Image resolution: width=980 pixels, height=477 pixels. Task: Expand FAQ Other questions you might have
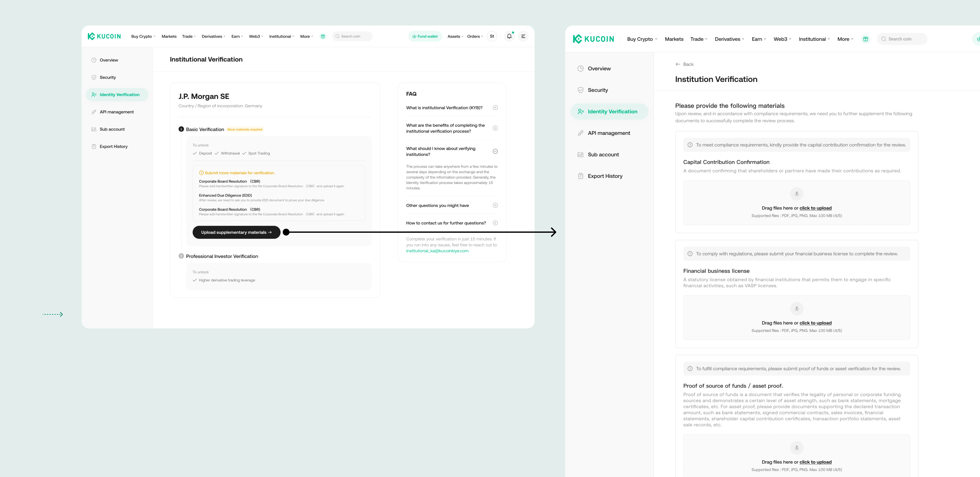495,205
